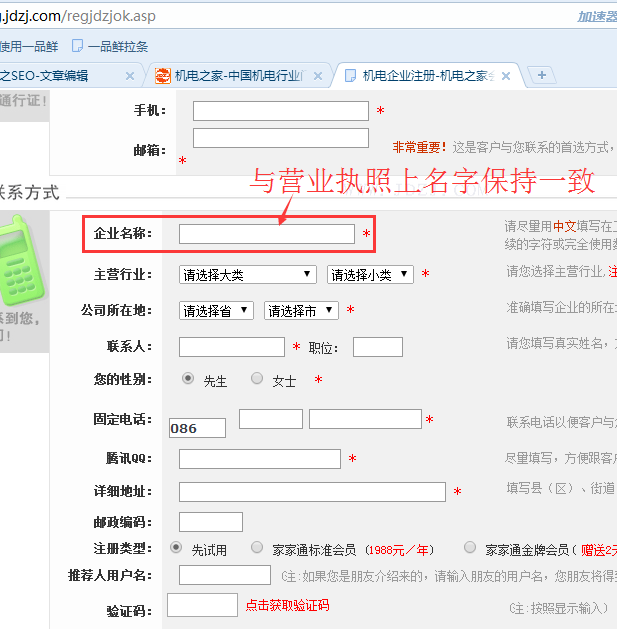This screenshot has width=617, height=629.
Task: Click the new tab plus button
Action: pos(541,75)
